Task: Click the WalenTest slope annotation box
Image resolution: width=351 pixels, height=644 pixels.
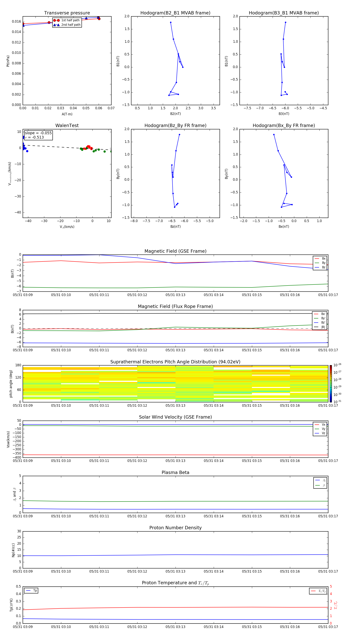Action: (38, 135)
